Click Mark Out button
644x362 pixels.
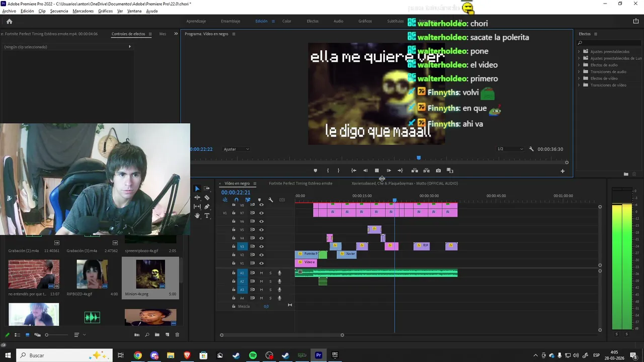pyautogui.click(x=338, y=170)
